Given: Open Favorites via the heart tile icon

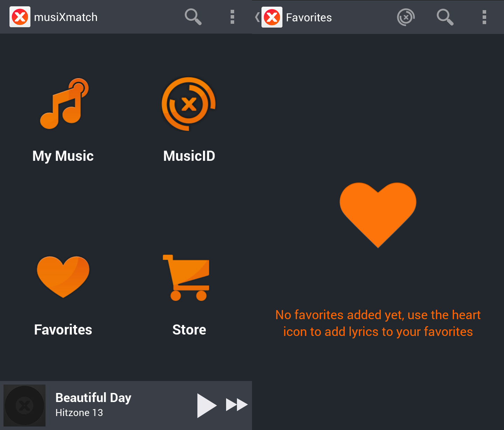Looking at the screenshot, I should (63, 277).
